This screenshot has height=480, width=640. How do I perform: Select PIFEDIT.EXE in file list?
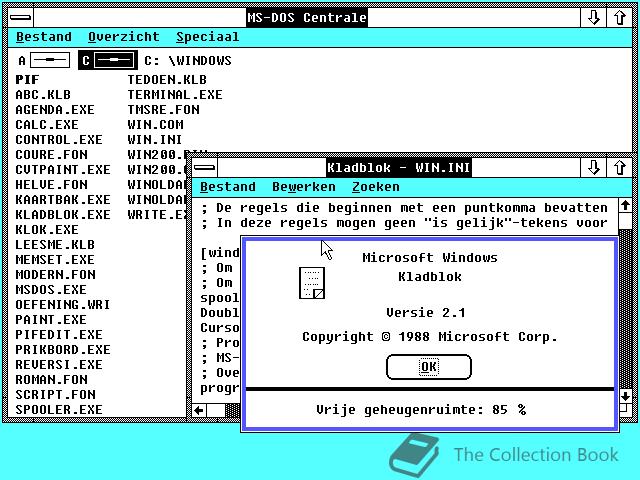click(59, 335)
